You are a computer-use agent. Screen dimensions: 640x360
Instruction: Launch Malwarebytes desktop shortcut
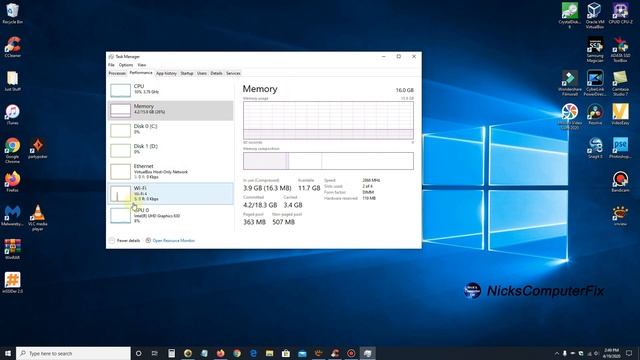point(12,216)
